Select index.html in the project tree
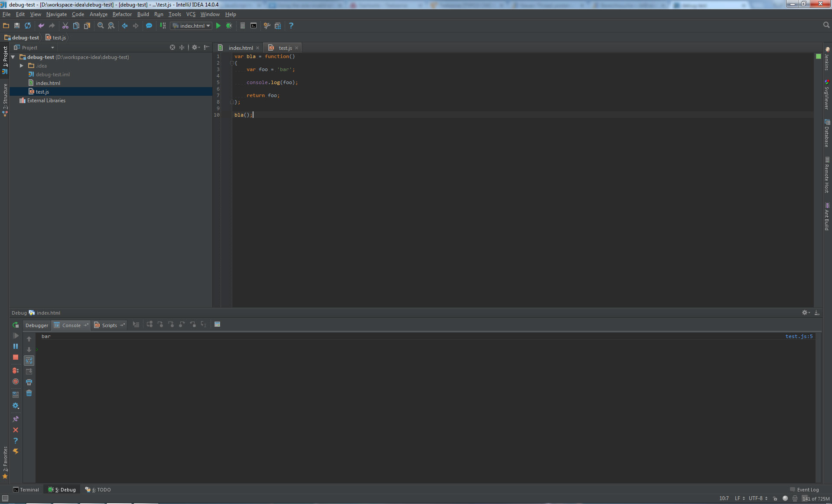The width and height of the screenshot is (832, 504). [x=48, y=83]
